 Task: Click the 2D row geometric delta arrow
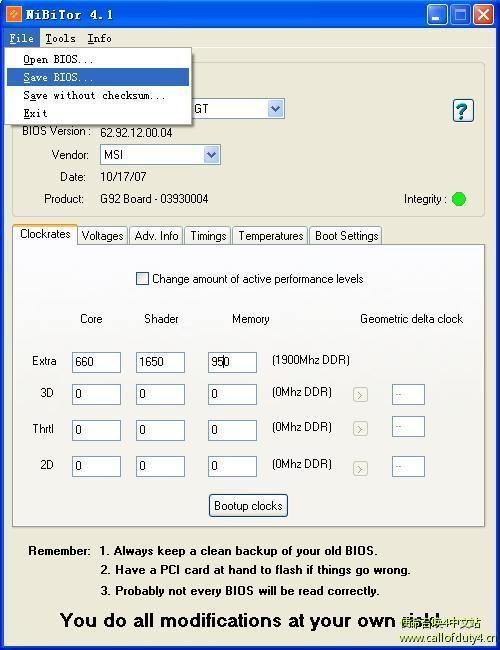[x=360, y=468]
